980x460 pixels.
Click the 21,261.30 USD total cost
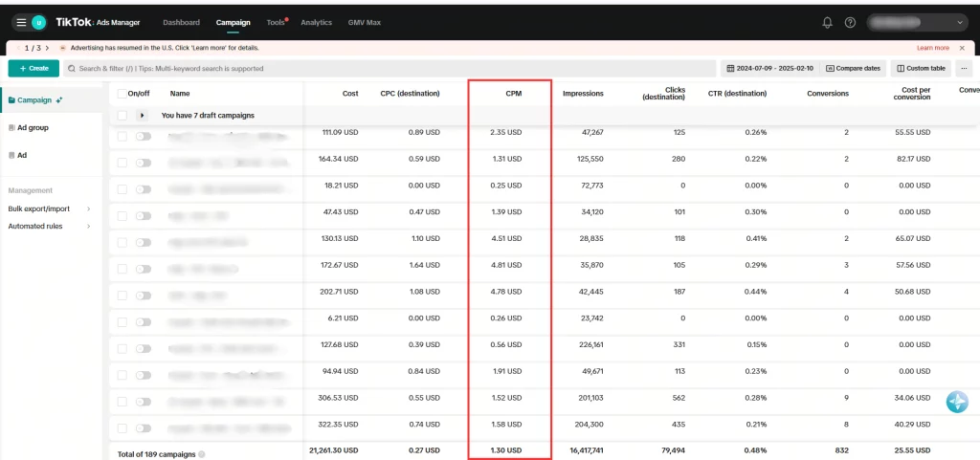coord(334,450)
